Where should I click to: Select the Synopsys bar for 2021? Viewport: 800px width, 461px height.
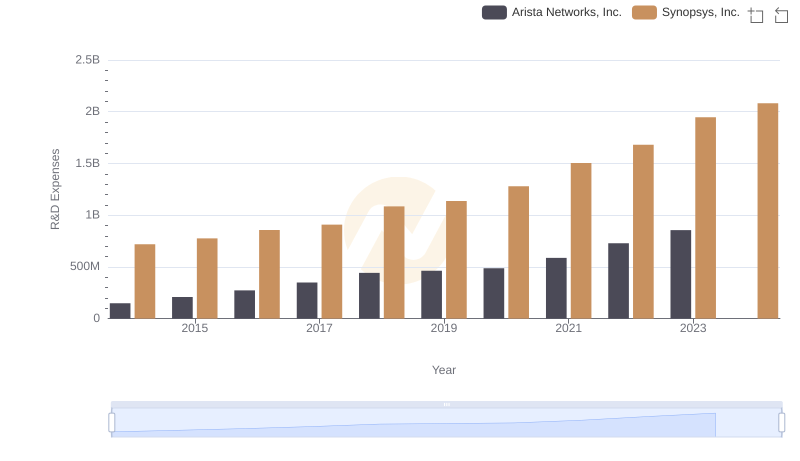(581, 241)
